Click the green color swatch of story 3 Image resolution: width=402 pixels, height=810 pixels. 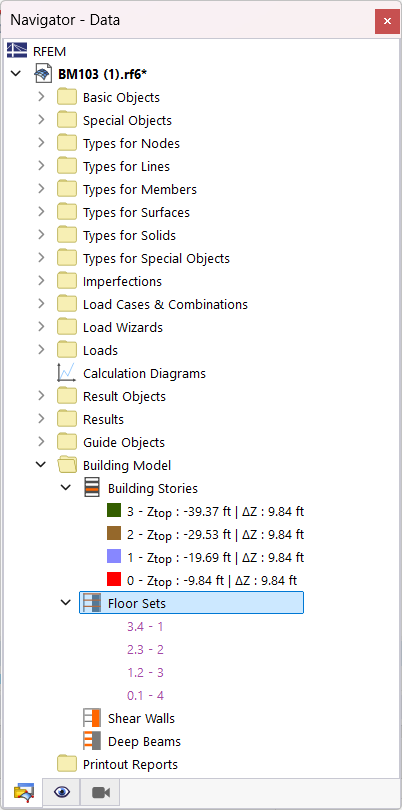coord(114,510)
